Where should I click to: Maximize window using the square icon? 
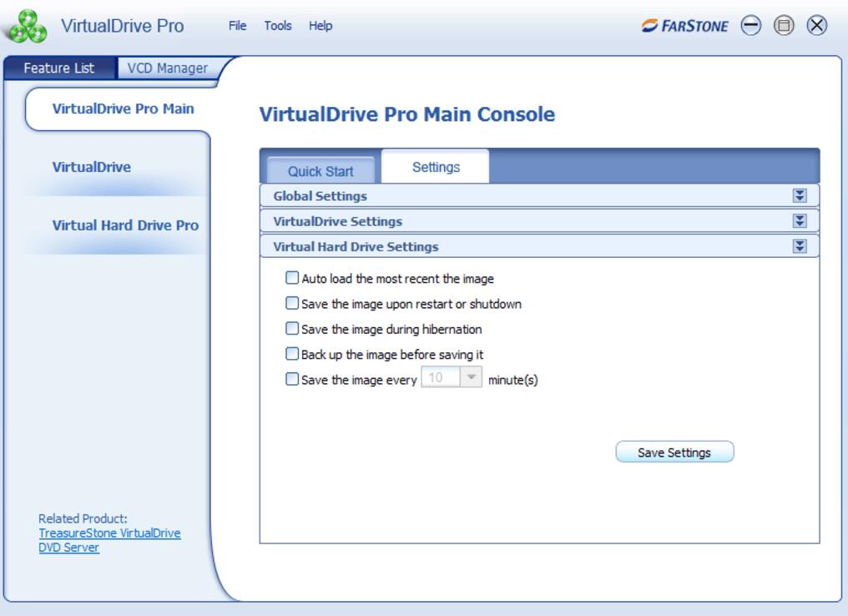784,25
